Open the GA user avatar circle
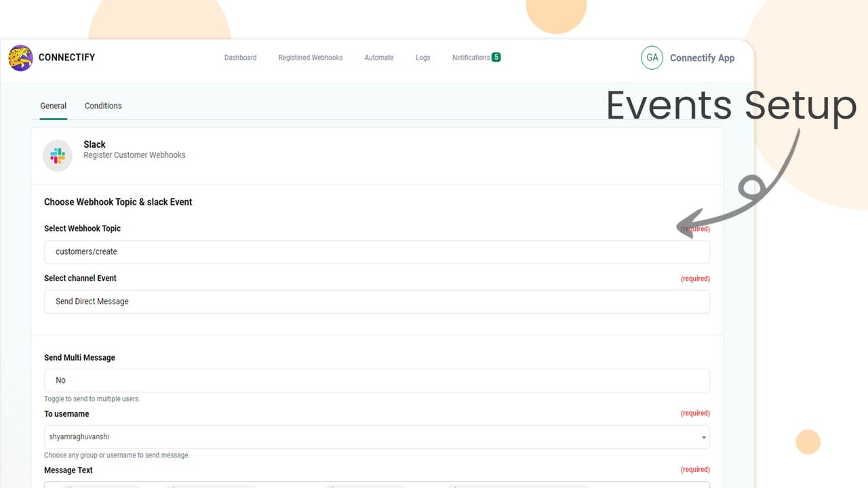 (652, 58)
